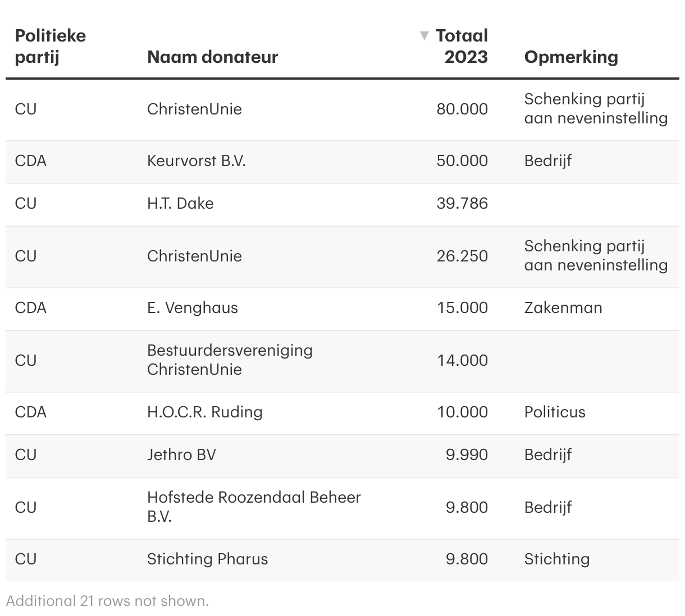Viewport: 685px width, 616px height.
Task: Select the E. Venghaus donor row
Action: coord(192,307)
